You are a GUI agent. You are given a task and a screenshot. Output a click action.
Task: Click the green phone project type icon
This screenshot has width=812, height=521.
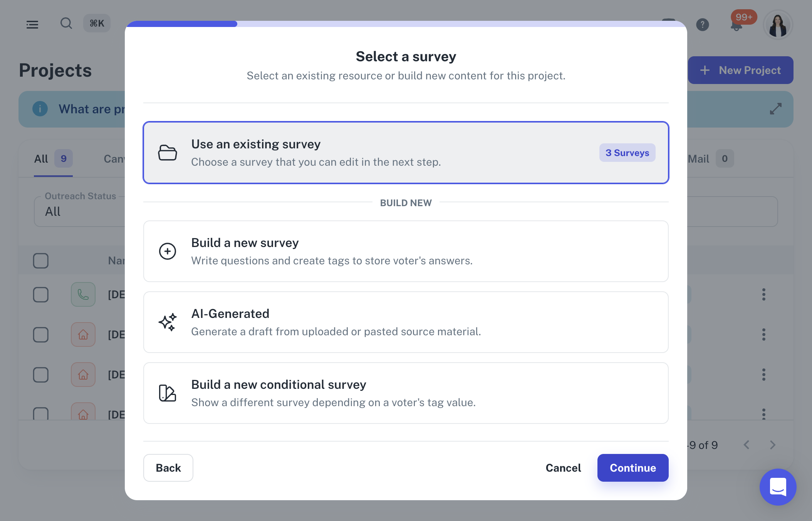(83, 294)
